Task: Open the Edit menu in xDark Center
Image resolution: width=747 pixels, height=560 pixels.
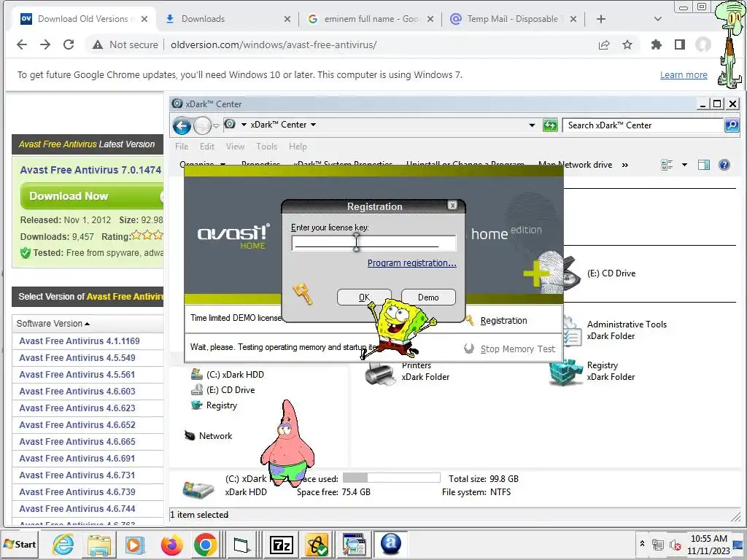Action: coord(206,147)
